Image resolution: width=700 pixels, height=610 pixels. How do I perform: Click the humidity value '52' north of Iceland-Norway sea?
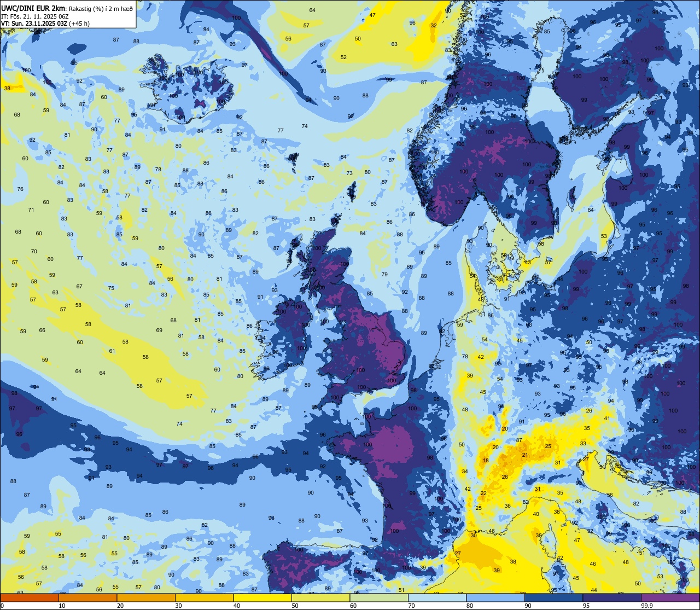click(x=343, y=57)
